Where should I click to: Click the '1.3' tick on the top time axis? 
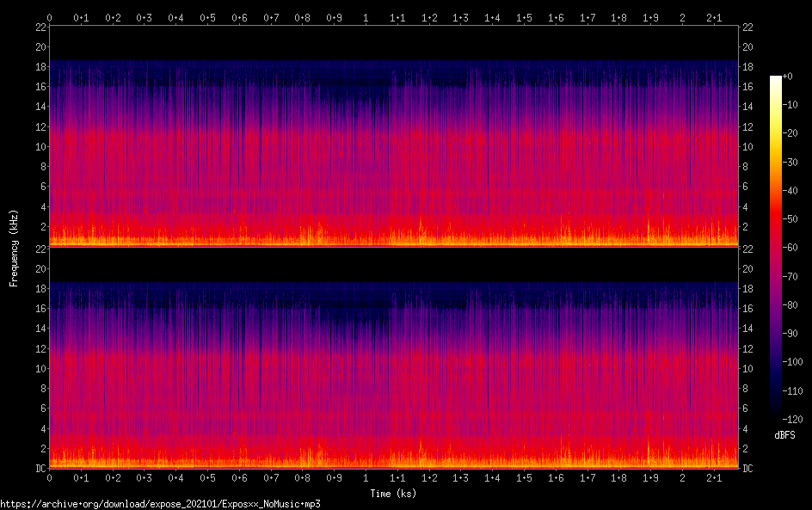[460, 18]
